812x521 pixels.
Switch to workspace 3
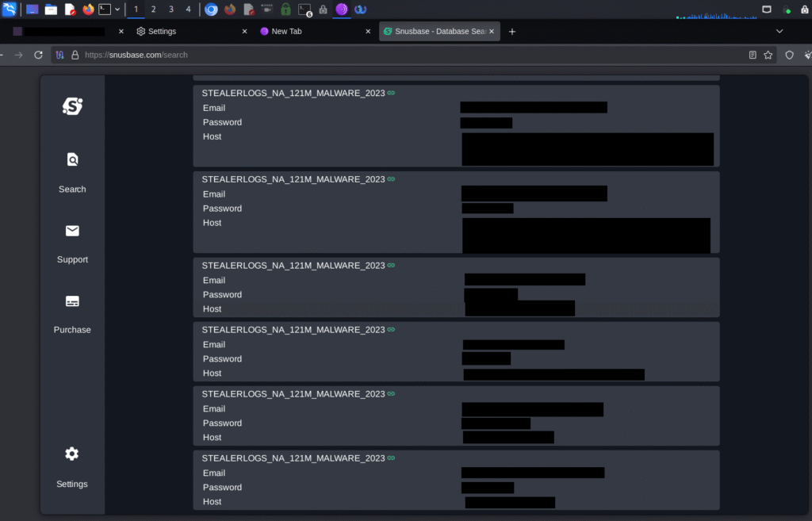pos(171,10)
